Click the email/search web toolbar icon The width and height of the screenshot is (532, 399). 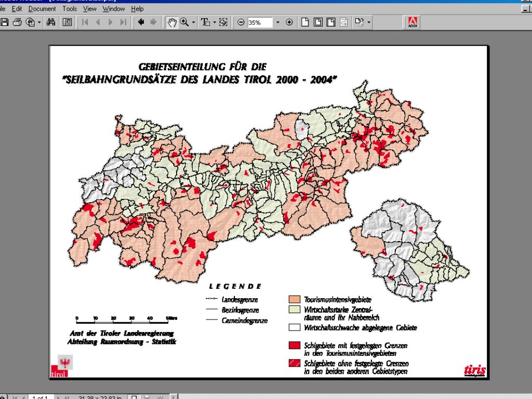(31, 22)
